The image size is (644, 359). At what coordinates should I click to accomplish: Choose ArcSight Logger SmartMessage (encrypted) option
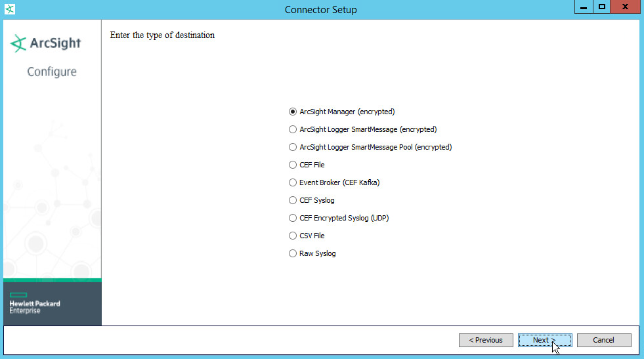293,129
